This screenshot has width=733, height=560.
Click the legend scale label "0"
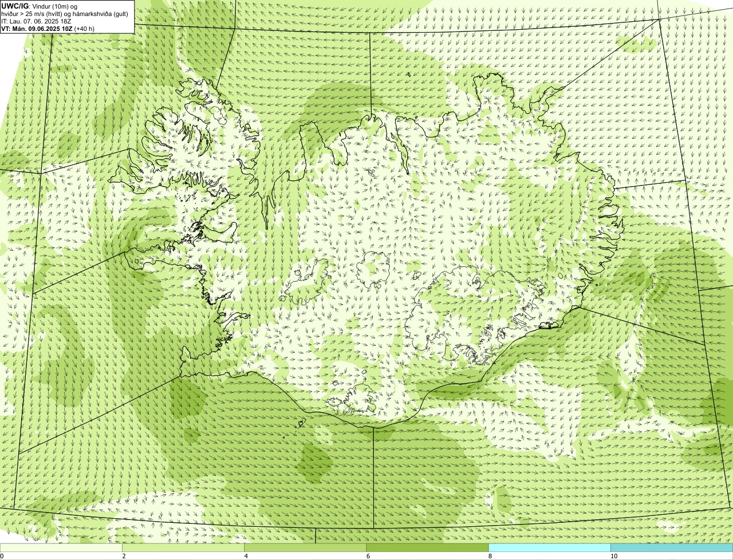pos(2,556)
